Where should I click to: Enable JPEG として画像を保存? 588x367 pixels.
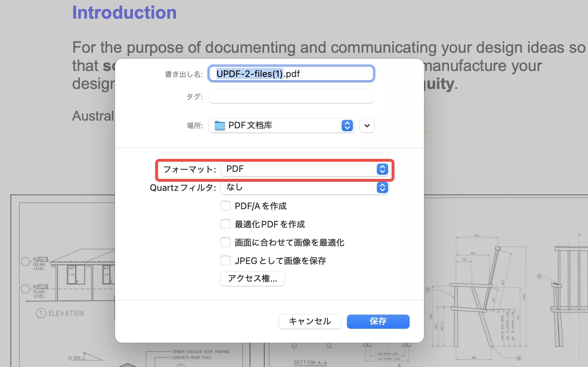[x=226, y=260]
